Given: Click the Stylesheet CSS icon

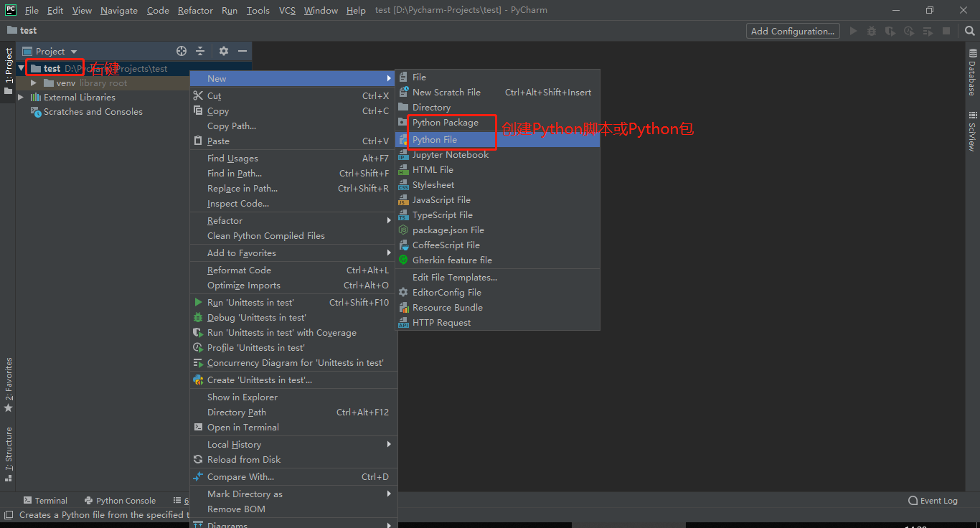Looking at the screenshot, I should (x=403, y=185).
